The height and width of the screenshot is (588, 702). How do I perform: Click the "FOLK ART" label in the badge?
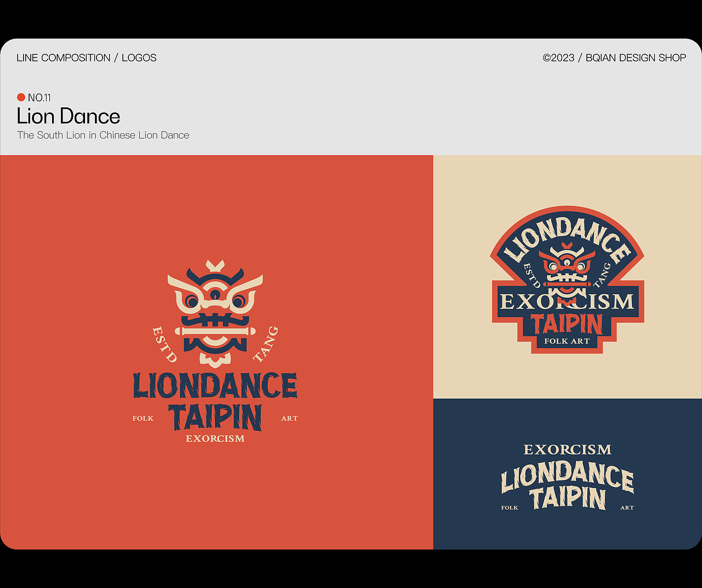tap(567, 341)
